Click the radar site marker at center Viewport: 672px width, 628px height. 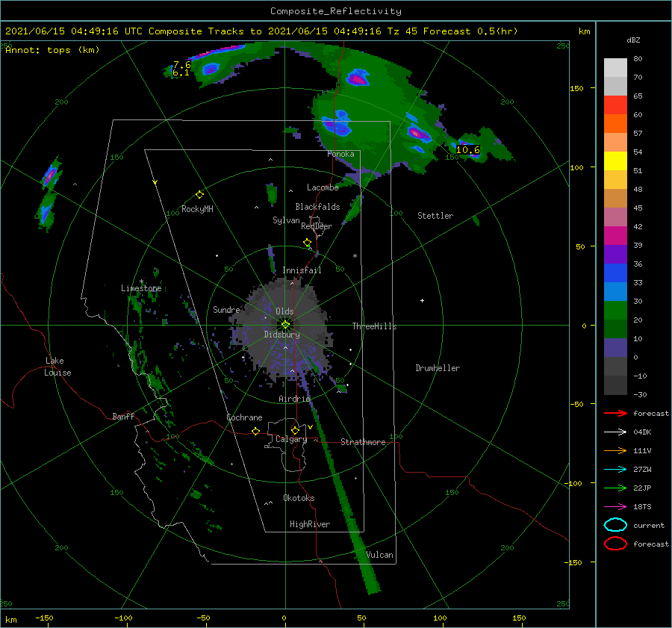(285, 325)
